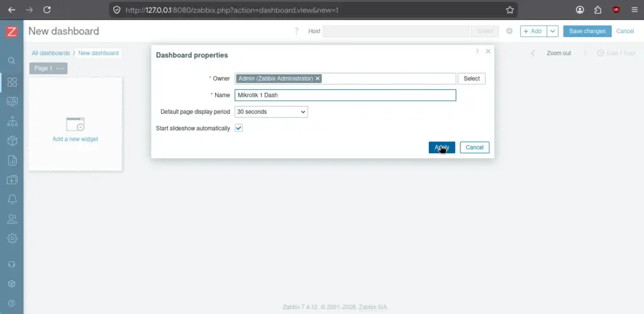
Task: Click site security shield icon
Action: [x=117, y=10]
